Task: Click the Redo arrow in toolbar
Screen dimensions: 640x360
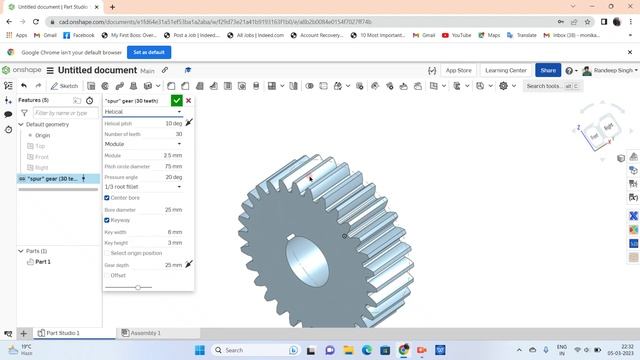Action: (x=38, y=86)
